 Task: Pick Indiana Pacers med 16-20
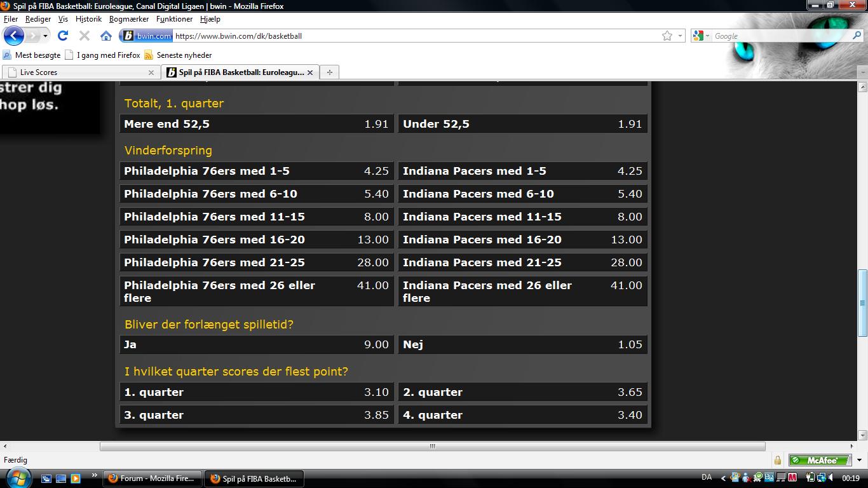click(x=523, y=240)
